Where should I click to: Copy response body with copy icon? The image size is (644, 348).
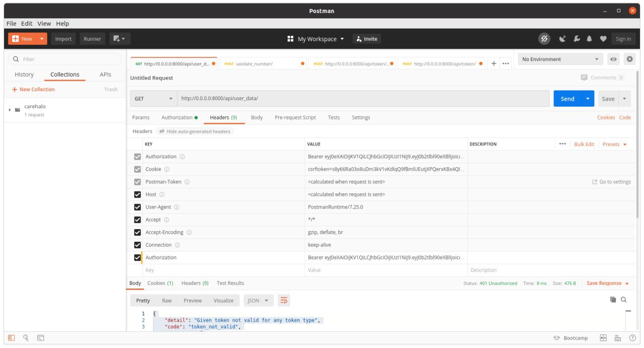pyautogui.click(x=613, y=300)
